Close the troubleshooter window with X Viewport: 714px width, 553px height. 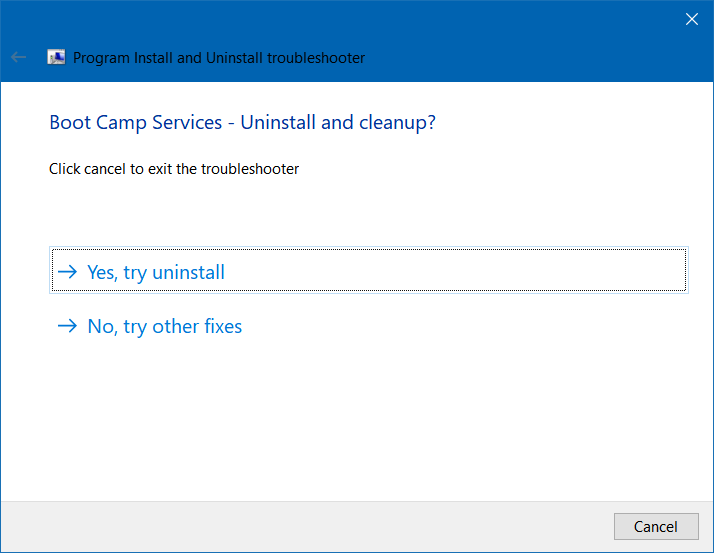[x=691, y=18]
